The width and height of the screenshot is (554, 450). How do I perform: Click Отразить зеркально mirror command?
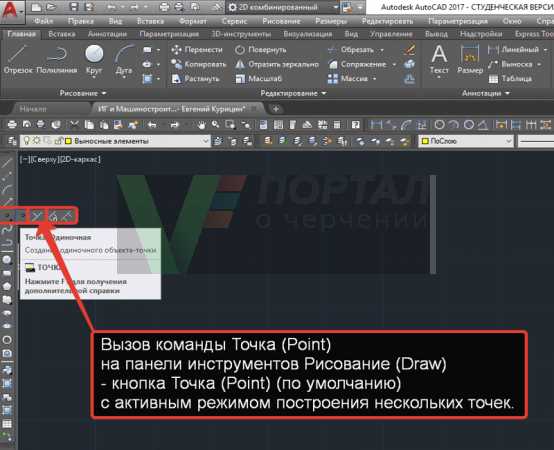277,64
